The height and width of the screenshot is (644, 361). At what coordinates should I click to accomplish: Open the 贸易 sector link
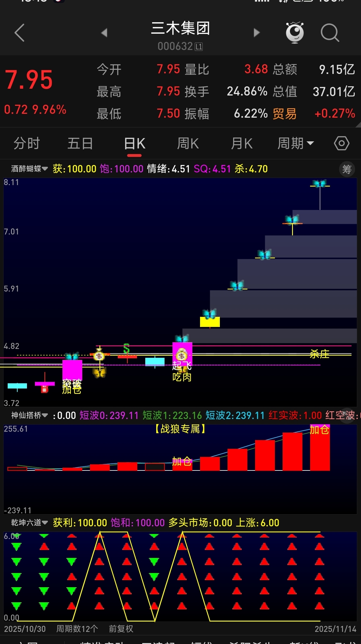pyautogui.click(x=284, y=114)
